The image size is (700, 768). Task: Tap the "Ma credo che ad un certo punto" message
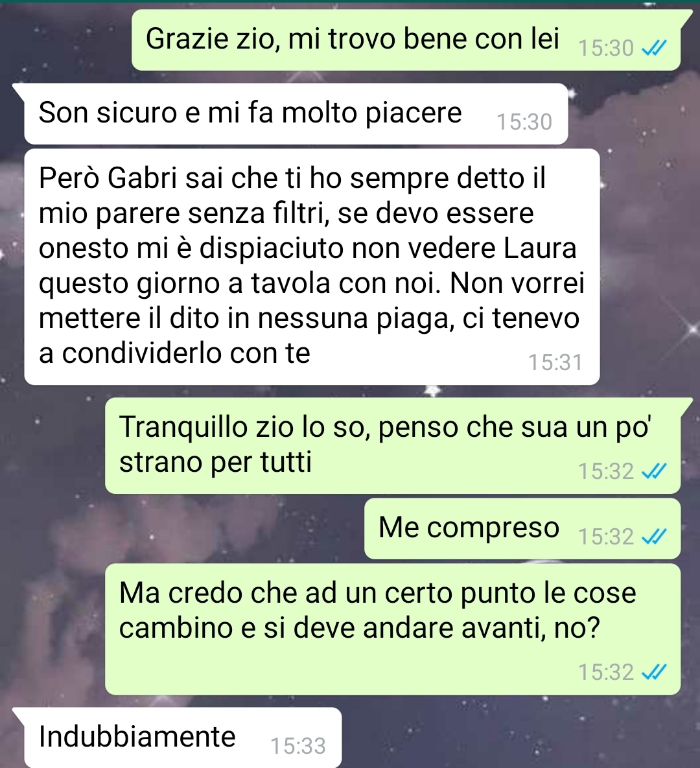pyautogui.click(x=393, y=629)
